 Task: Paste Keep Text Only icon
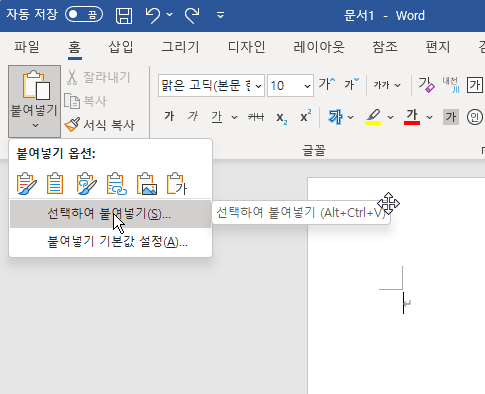(x=176, y=183)
